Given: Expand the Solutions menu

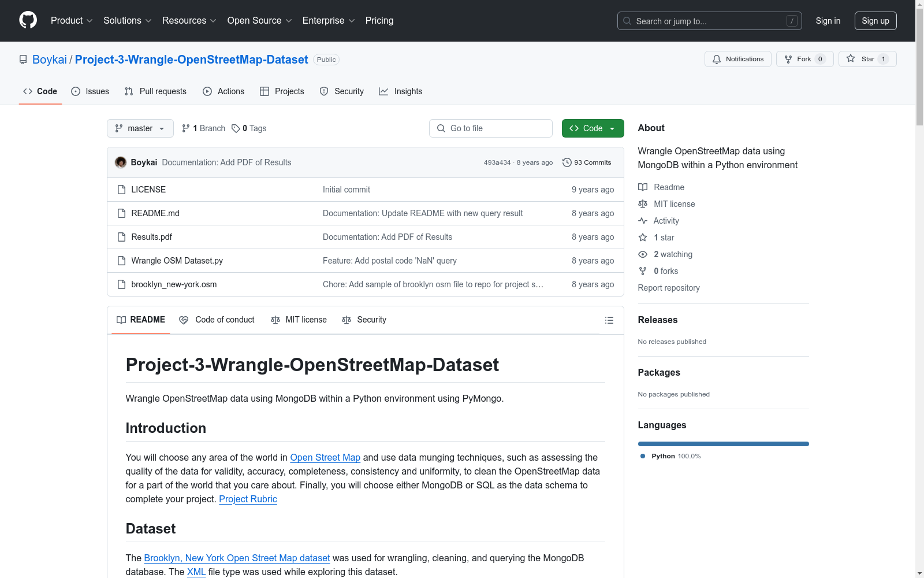Looking at the screenshot, I should pos(128,20).
